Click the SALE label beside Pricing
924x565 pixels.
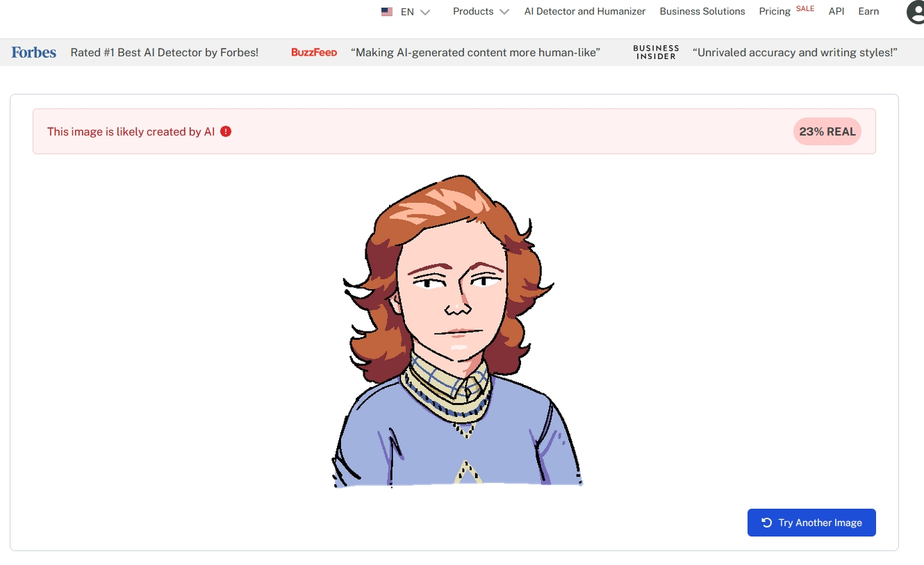point(805,8)
